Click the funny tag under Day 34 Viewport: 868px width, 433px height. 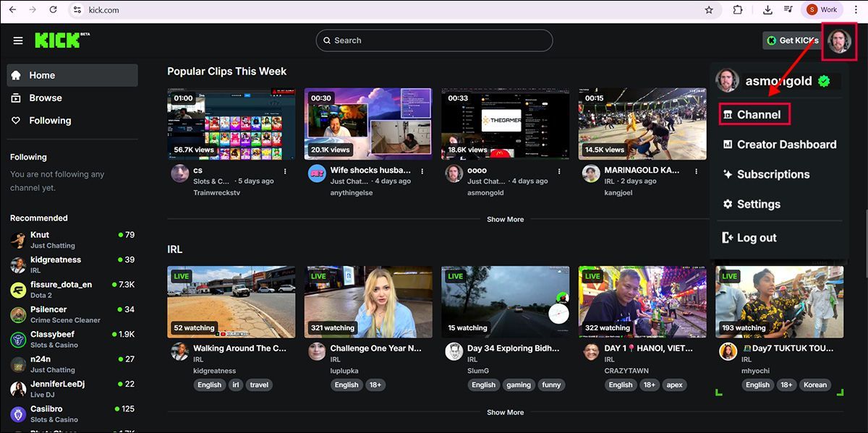[x=551, y=385]
